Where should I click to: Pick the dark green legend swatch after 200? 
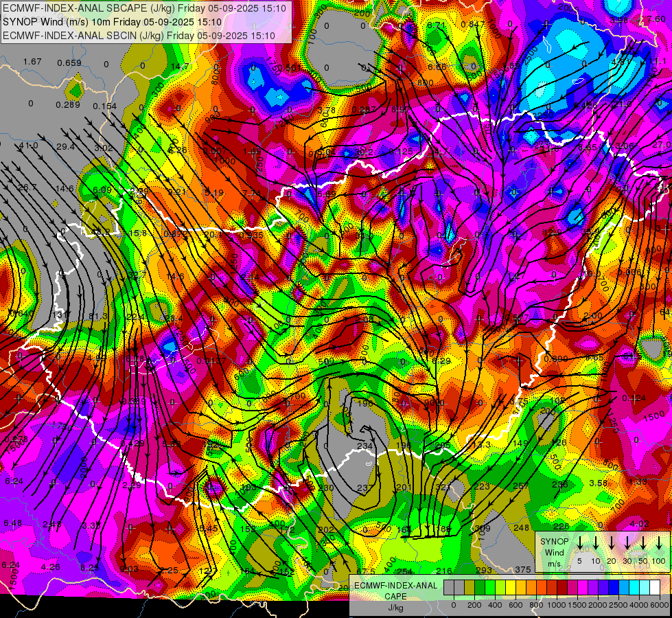click(x=480, y=587)
